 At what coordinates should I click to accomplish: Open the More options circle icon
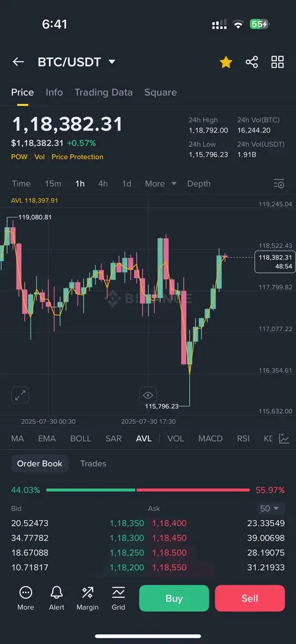coord(26,598)
